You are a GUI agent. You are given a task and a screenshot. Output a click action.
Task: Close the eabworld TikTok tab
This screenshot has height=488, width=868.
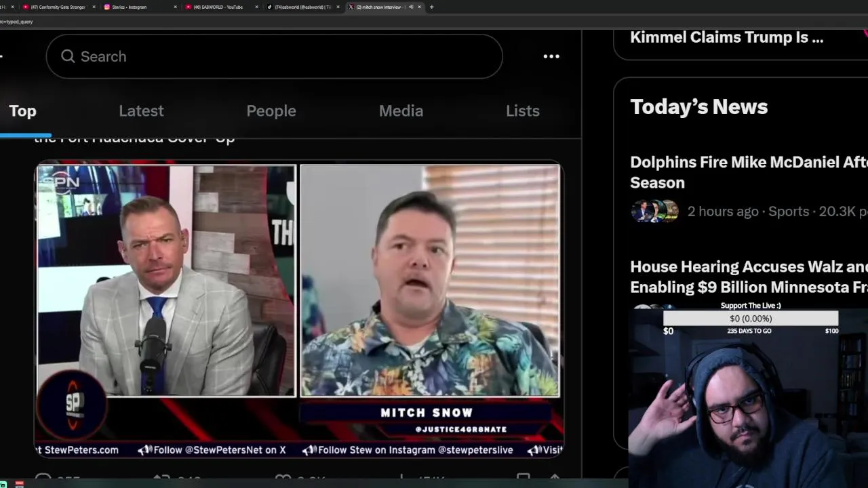(338, 7)
